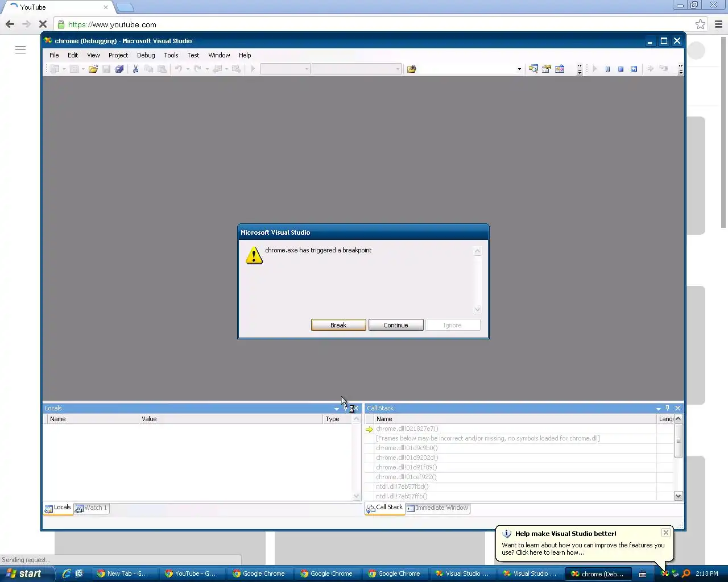Image resolution: width=728 pixels, height=582 pixels.
Task: Click the Add New Item toolbar icon
Action: click(74, 69)
